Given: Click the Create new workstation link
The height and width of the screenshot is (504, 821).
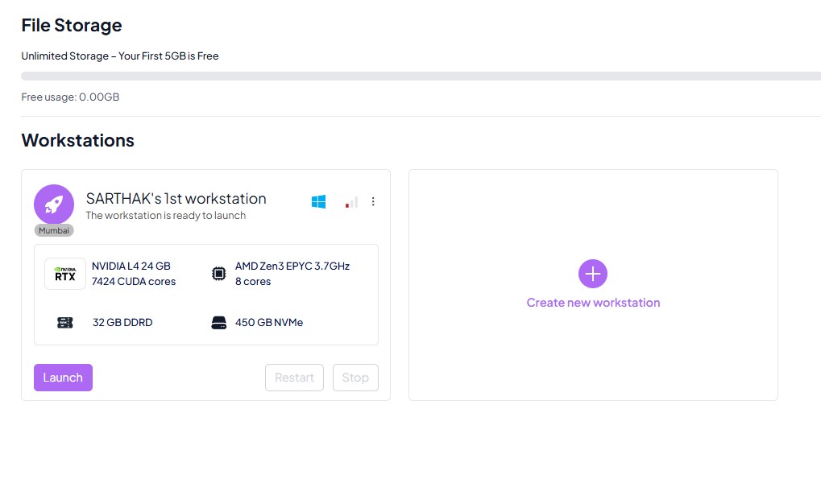Looking at the screenshot, I should pos(593,303).
